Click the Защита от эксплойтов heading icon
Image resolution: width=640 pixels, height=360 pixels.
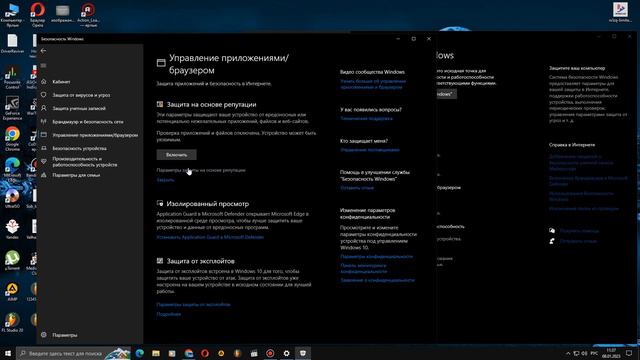160,261
